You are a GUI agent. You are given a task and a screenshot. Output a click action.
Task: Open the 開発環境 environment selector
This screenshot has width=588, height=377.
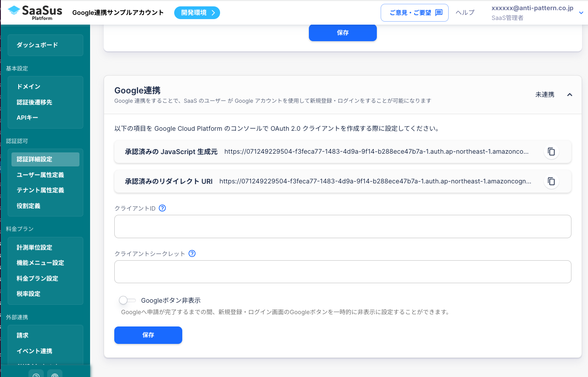pyautogui.click(x=197, y=13)
